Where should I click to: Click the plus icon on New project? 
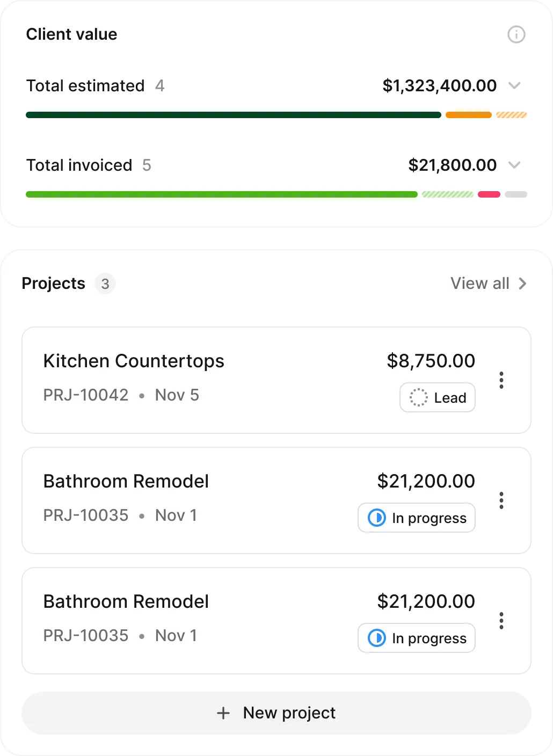tap(223, 713)
